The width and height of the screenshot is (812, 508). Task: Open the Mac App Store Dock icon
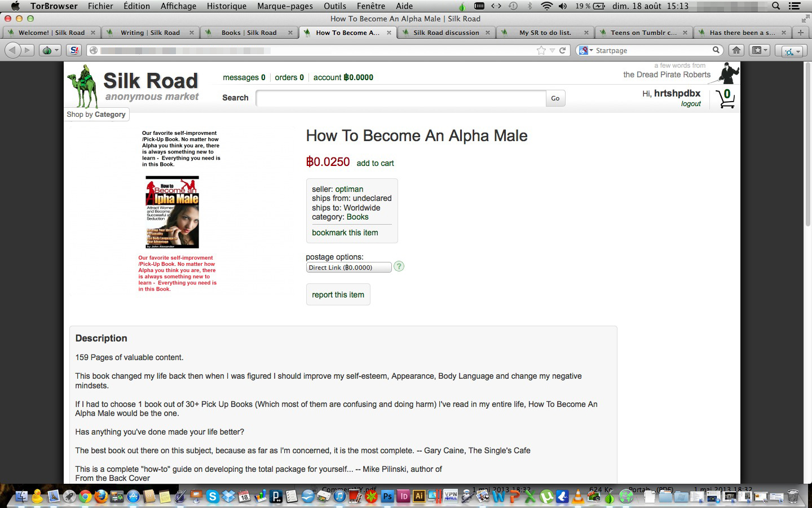tap(133, 496)
